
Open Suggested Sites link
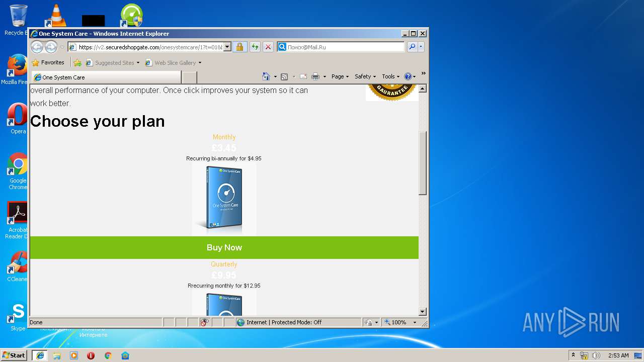coord(112,63)
